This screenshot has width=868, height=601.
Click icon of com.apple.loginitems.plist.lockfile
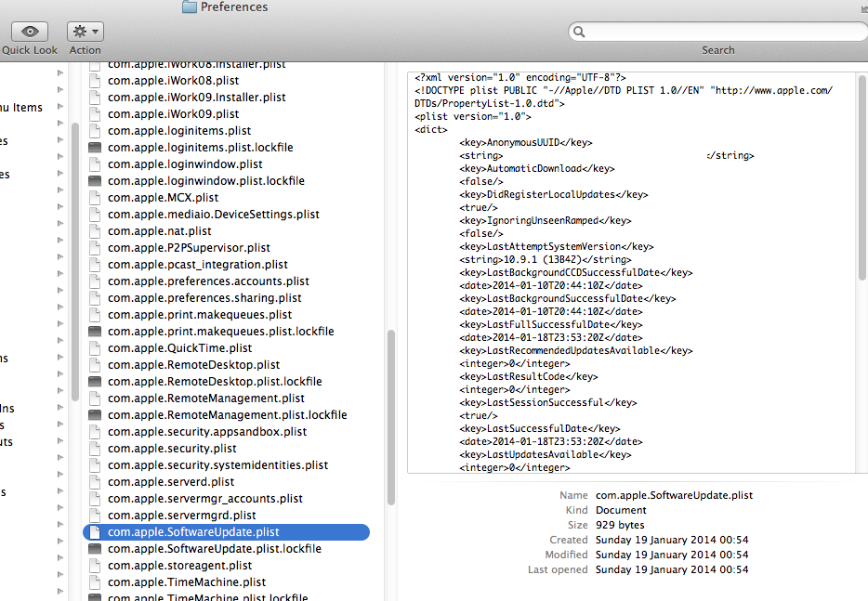[x=95, y=147]
